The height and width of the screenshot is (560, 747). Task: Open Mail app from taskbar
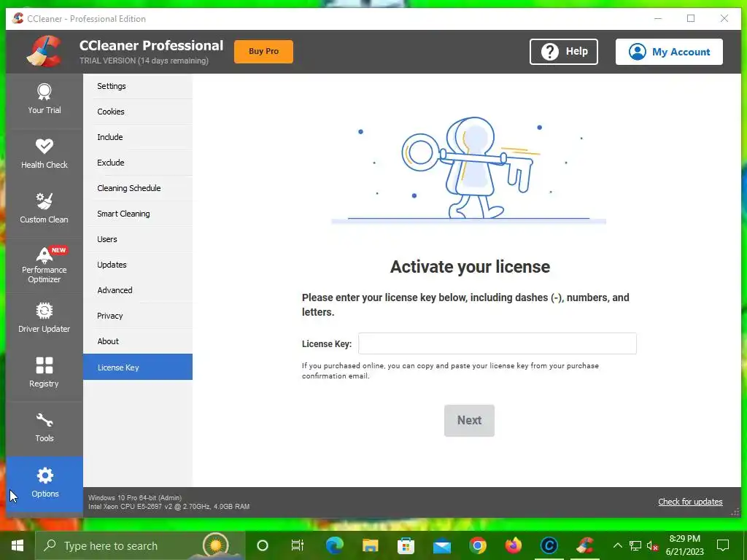pyautogui.click(x=441, y=545)
